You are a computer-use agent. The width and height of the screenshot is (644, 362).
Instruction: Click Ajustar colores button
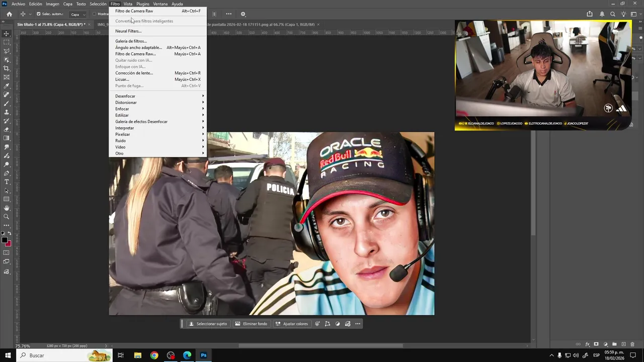click(x=292, y=324)
